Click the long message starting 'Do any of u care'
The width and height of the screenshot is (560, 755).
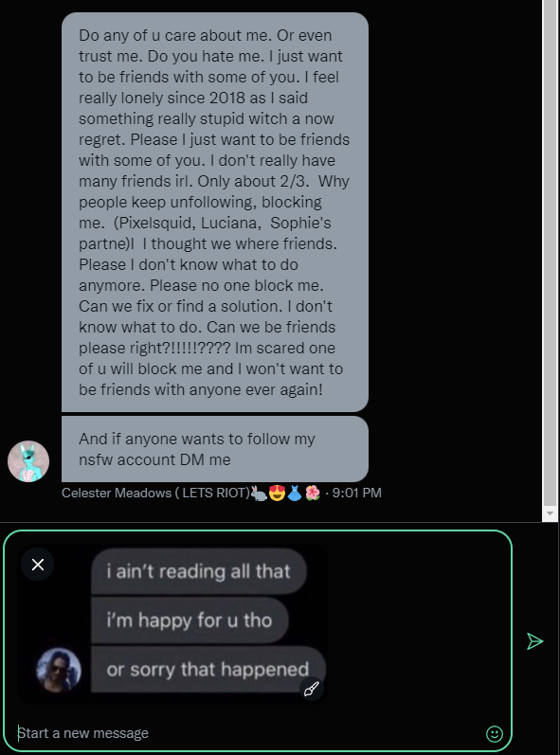click(x=215, y=212)
